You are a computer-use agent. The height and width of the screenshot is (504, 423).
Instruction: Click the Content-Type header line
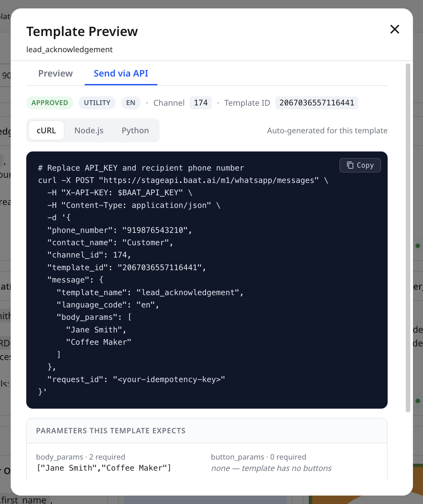[x=134, y=205]
